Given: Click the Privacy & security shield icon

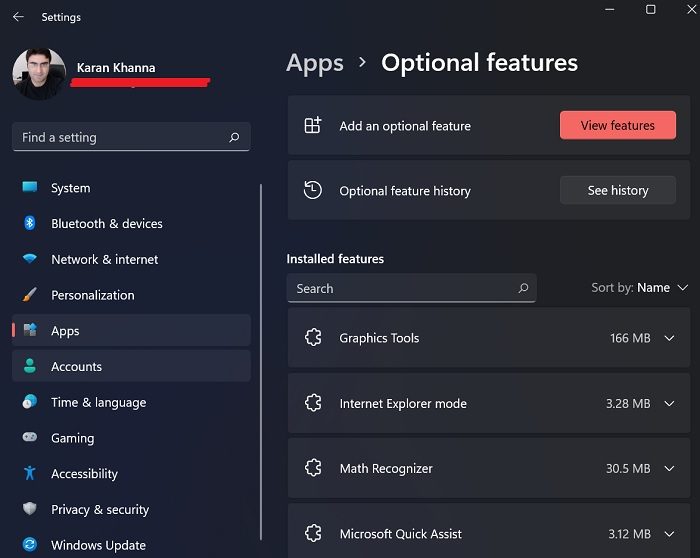Looking at the screenshot, I should [x=30, y=510].
